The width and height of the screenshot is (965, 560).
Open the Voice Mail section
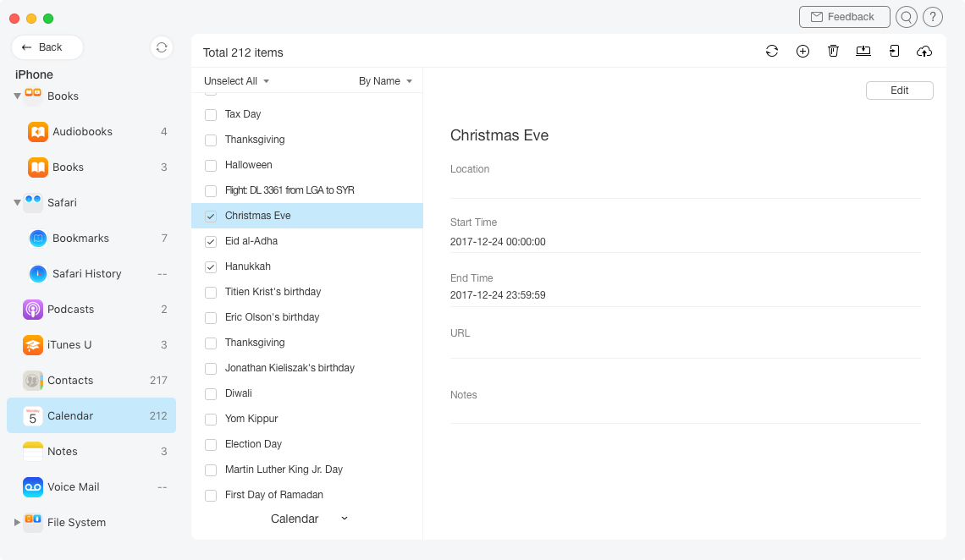pyautogui.click(x=74, y=486)
